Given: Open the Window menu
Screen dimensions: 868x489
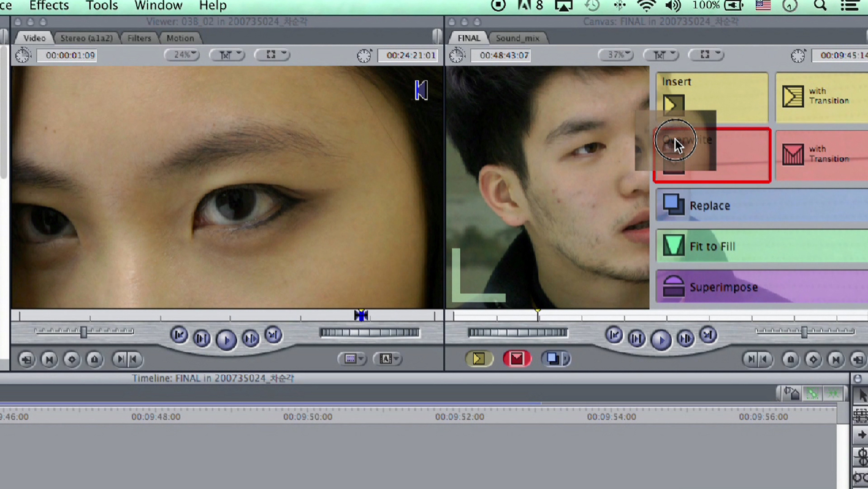Looking at the screenshot, I should click(158, 5).
